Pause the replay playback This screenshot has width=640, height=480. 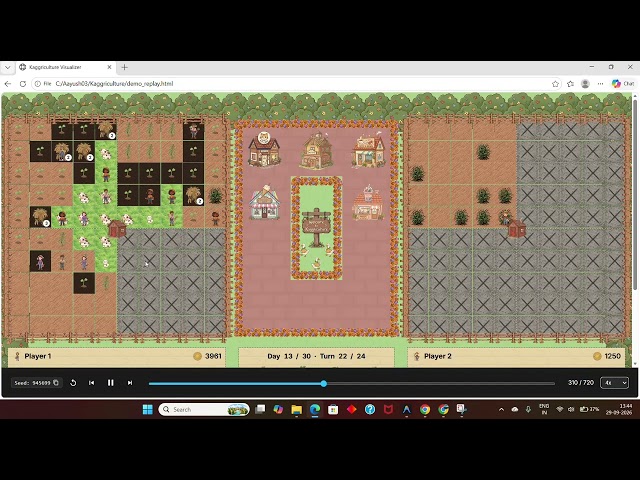click(x=111, y=382)
